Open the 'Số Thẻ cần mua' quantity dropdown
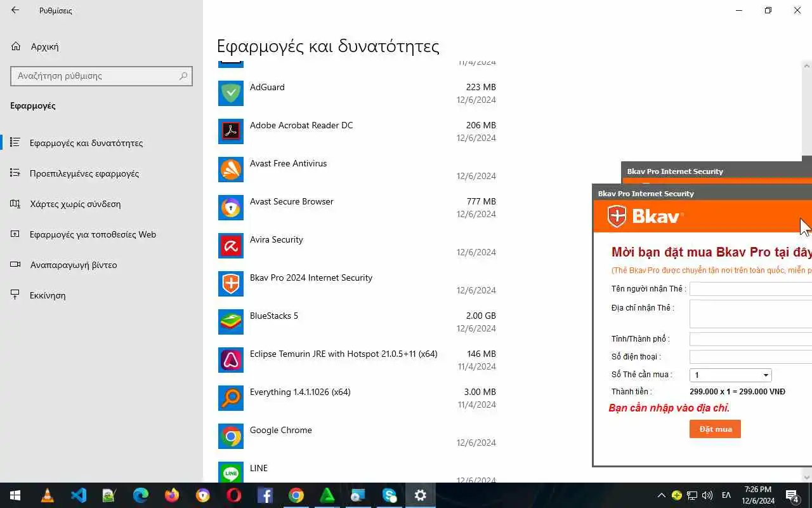The height and width of the screenshot is (508, 812). coord(730,375)
